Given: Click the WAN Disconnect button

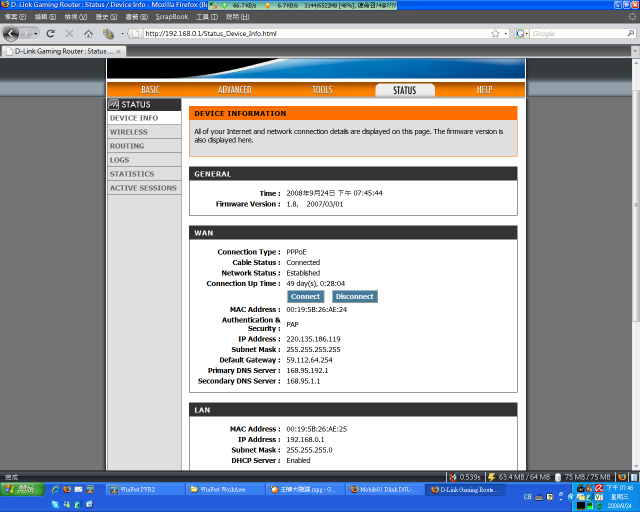Looking at the screenshot, I should [355, 296].
